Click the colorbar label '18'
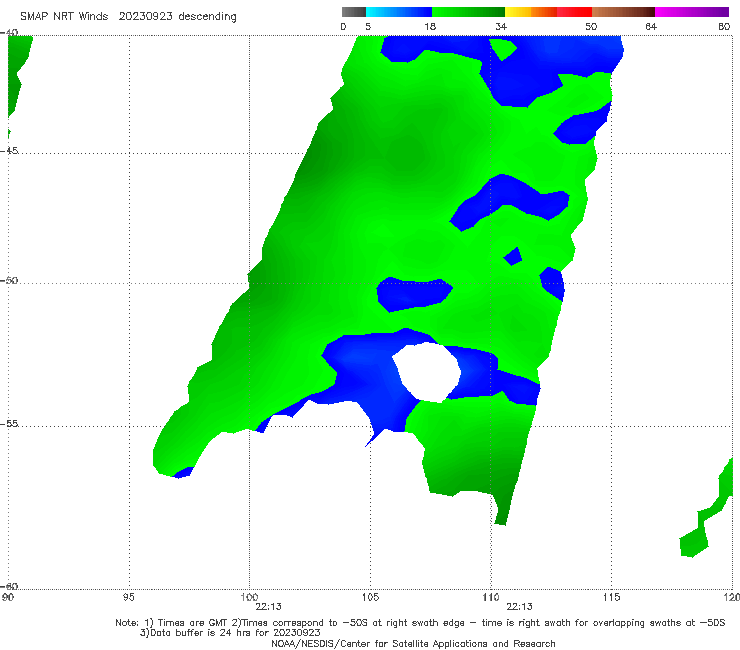This screenshot has width=740, height=650. 430,26
